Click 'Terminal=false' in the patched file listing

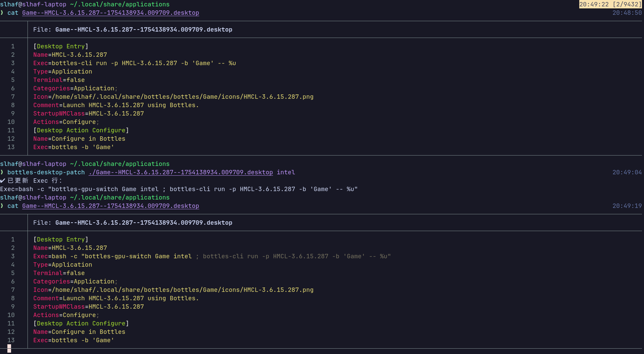click(x=59, y=273)
